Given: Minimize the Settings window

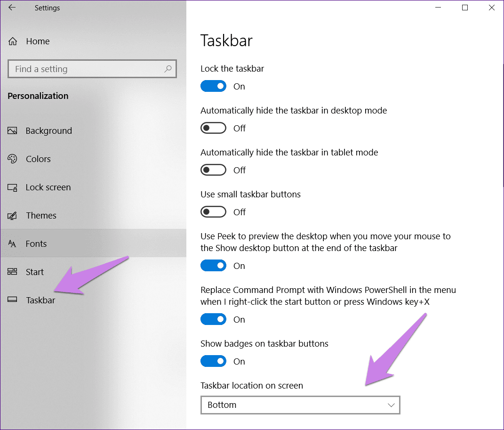Looking at the screenshot, I should [x=438, y=8].
